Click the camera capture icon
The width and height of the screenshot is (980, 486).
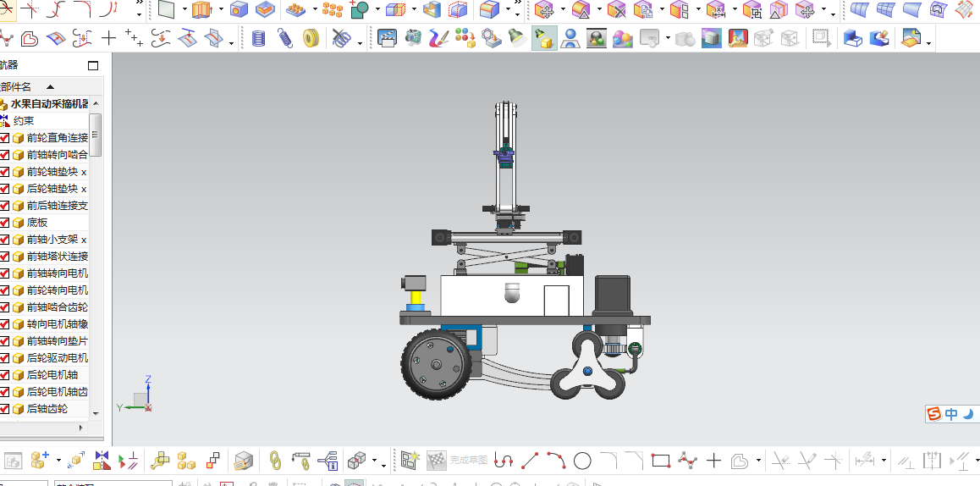pyautogui.click(x=413, y=39)
